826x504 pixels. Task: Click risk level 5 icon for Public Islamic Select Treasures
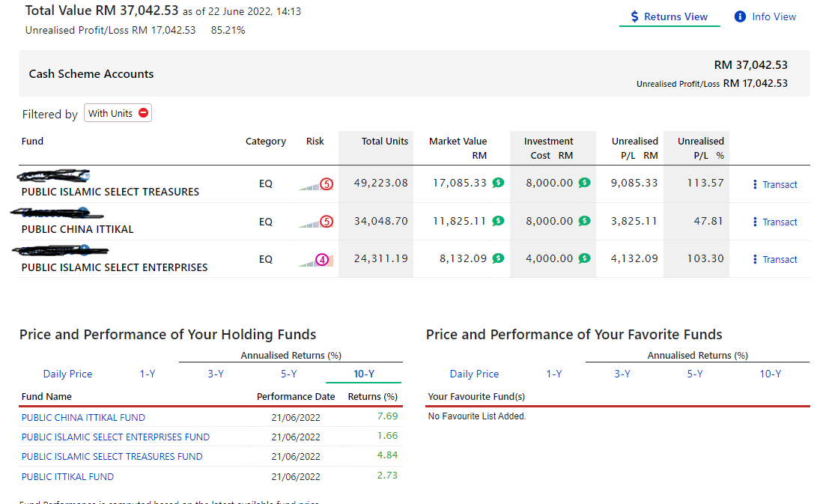[326, 184]
